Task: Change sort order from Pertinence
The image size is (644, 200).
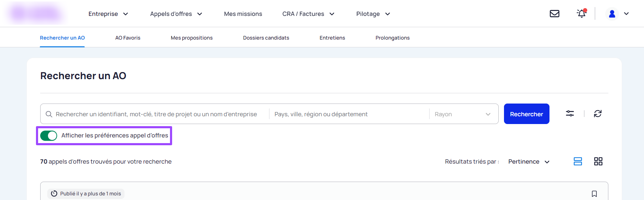Action: [x=528, y=161]
